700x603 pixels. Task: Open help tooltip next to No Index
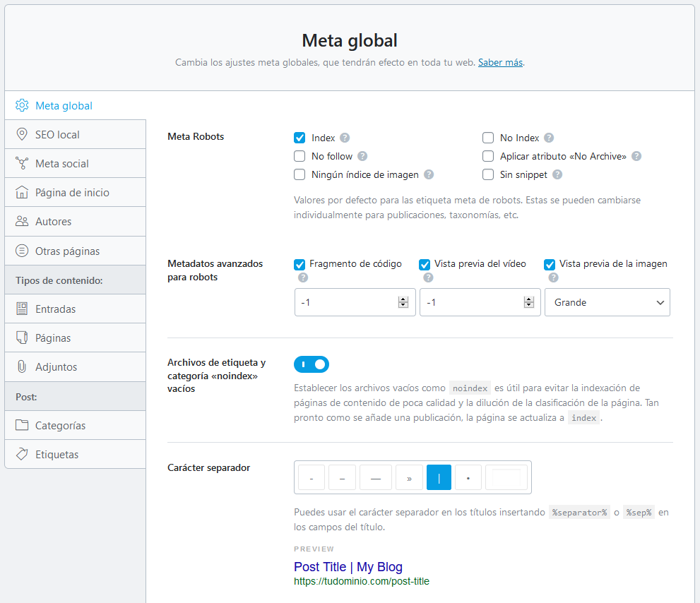point(549,138)
